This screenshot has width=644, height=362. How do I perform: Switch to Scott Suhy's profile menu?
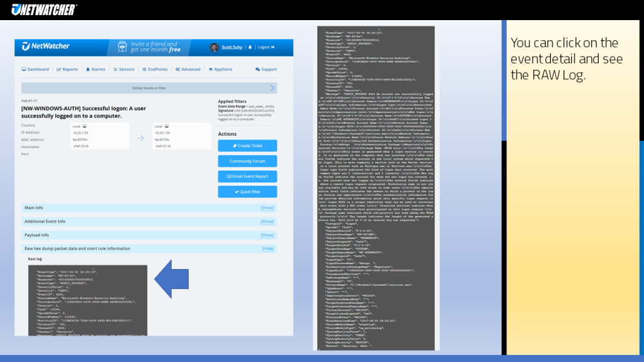pos(231,47)
